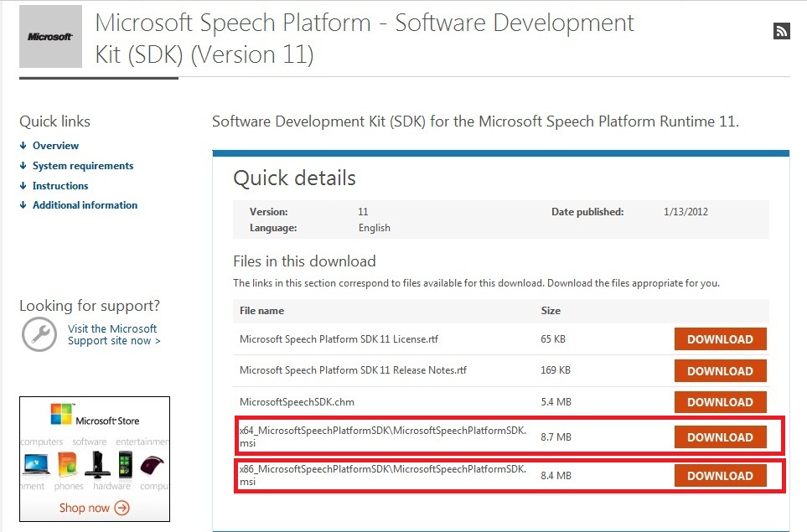Image resolution: width=807 pixels, height=532 pixels.
Task: Click the '8.7 MB' size value
Action: click(556, 437)
